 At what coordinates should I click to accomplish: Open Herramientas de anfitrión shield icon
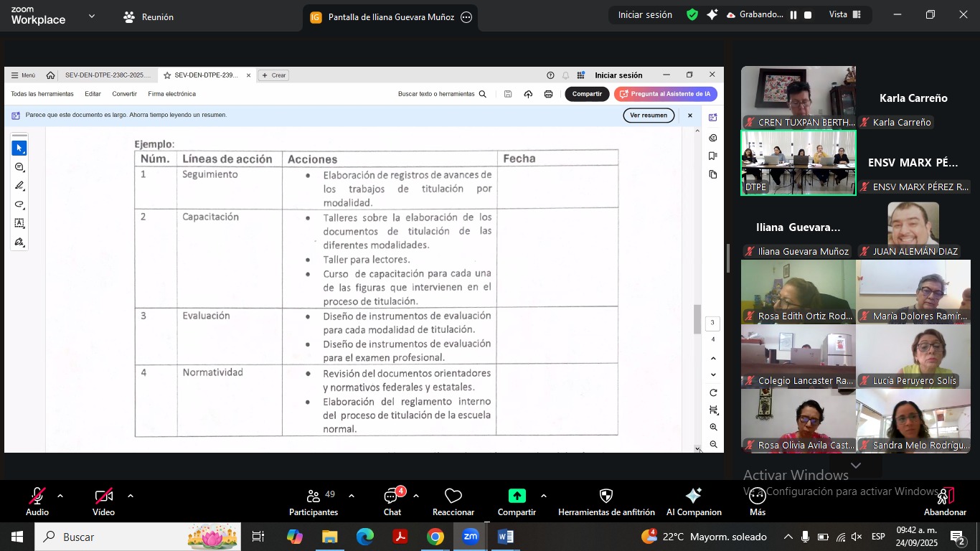606,496
